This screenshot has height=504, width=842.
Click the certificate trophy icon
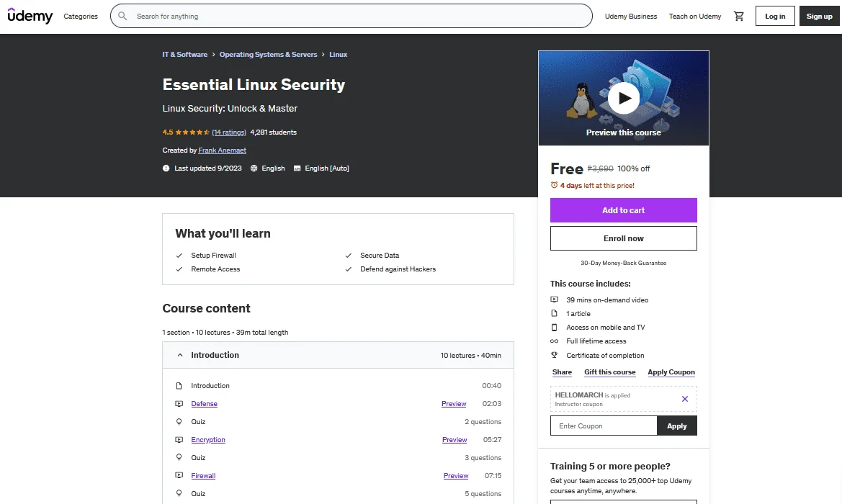click(x=554, y=356)
